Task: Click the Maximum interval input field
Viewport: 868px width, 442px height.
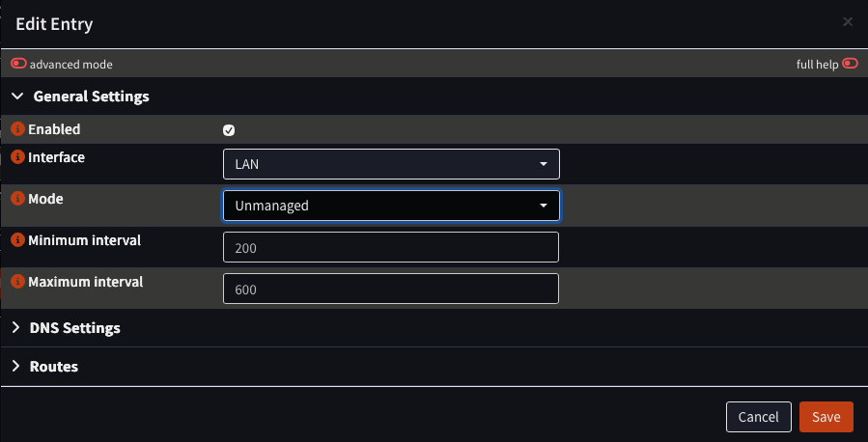Action: (391, 290)
